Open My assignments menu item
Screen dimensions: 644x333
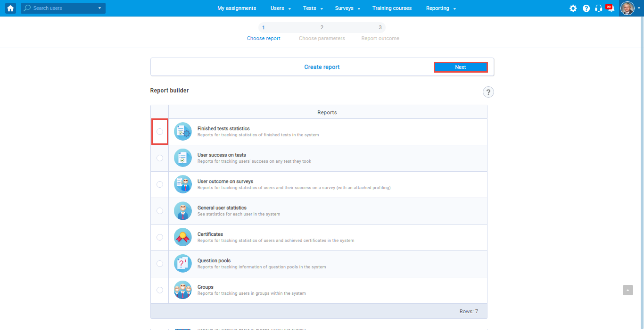pos(237,8)
